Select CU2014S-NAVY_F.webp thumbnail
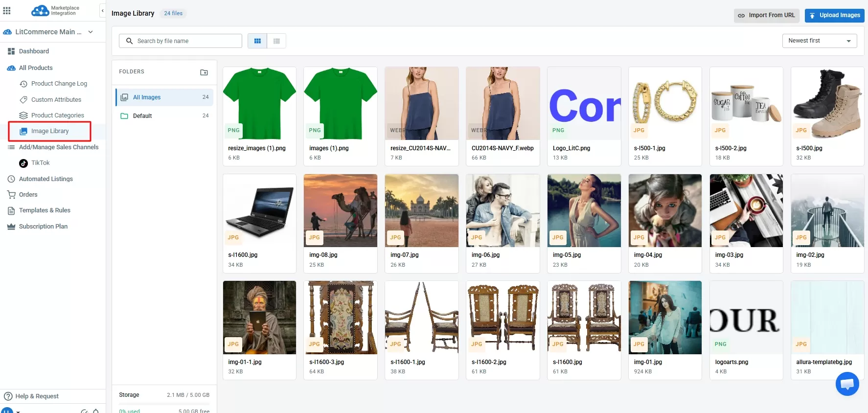This screenshot has width=868, height=413. [x=503, y=103]
